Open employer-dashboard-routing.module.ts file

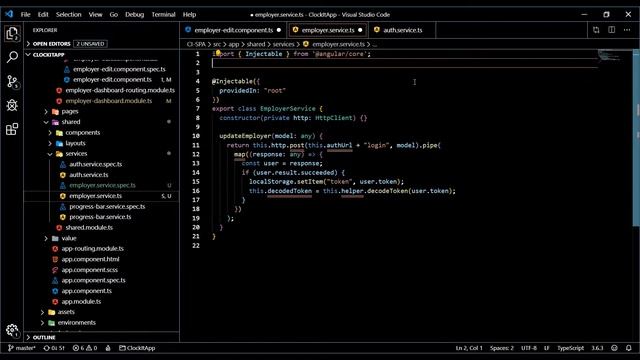(x=120, y=90)
